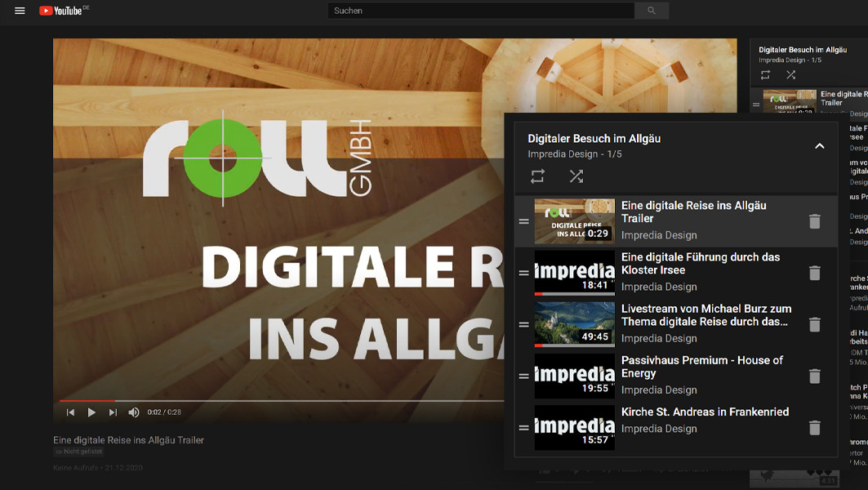This screenshot has width=868, height=490.
Task: Mute the video volume
Action: point(134,412)
